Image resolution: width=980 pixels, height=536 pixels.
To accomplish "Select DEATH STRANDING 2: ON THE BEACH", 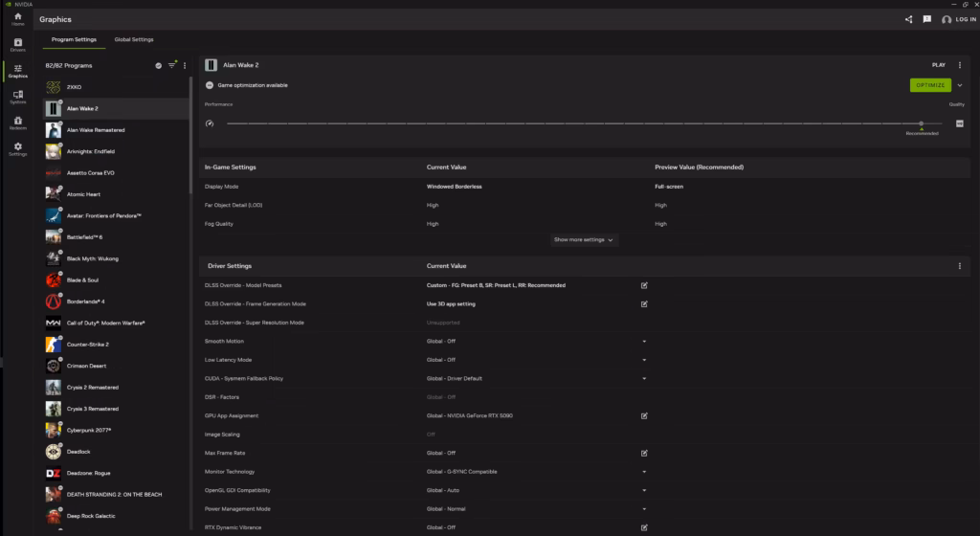I will [x=116, y=495].
